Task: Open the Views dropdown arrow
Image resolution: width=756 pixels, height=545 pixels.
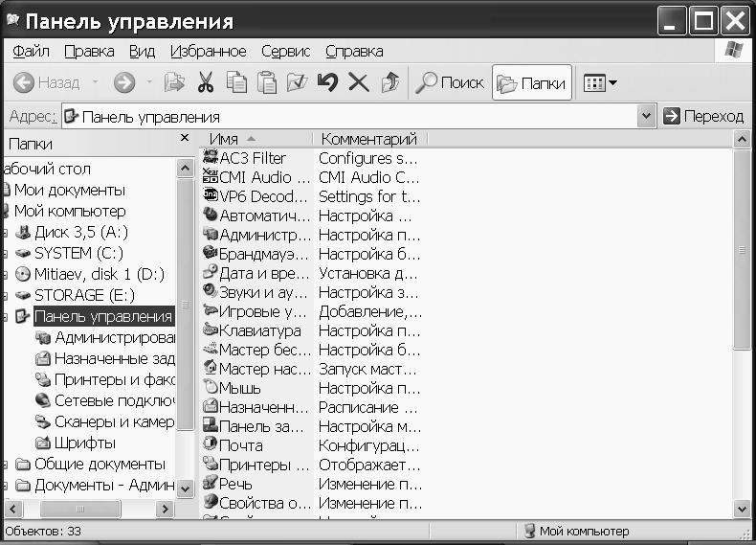Action: click(x=612, y=83)
